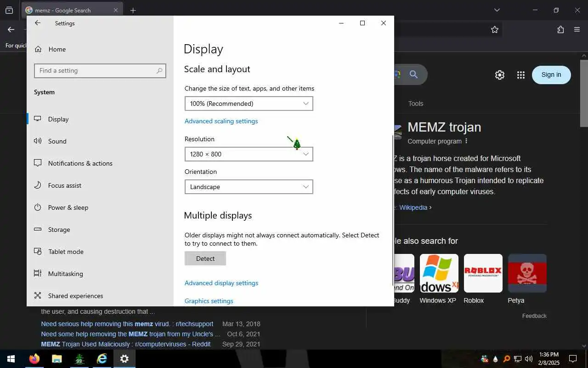Go back in Settings window
The height and width of the screenshot is (368, 588).
38,23
